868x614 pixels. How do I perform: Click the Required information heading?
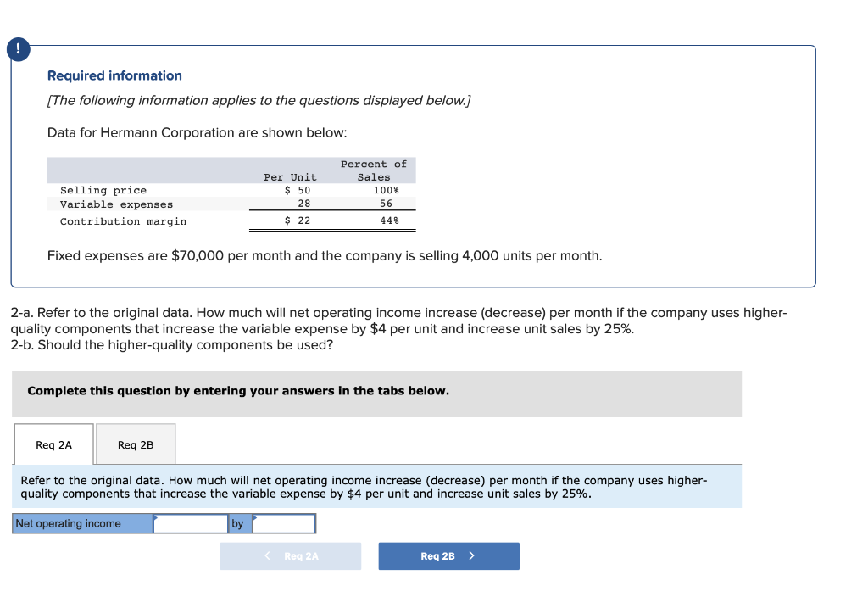[x=114, y=75]
